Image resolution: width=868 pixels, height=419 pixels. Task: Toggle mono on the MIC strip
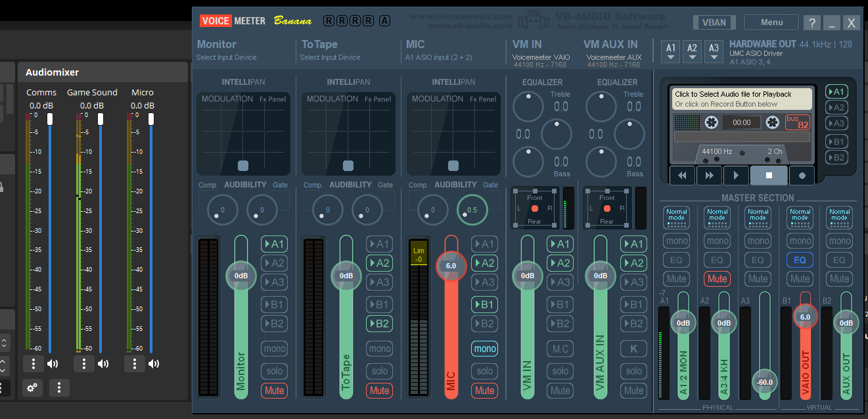(x=484, y=349)
